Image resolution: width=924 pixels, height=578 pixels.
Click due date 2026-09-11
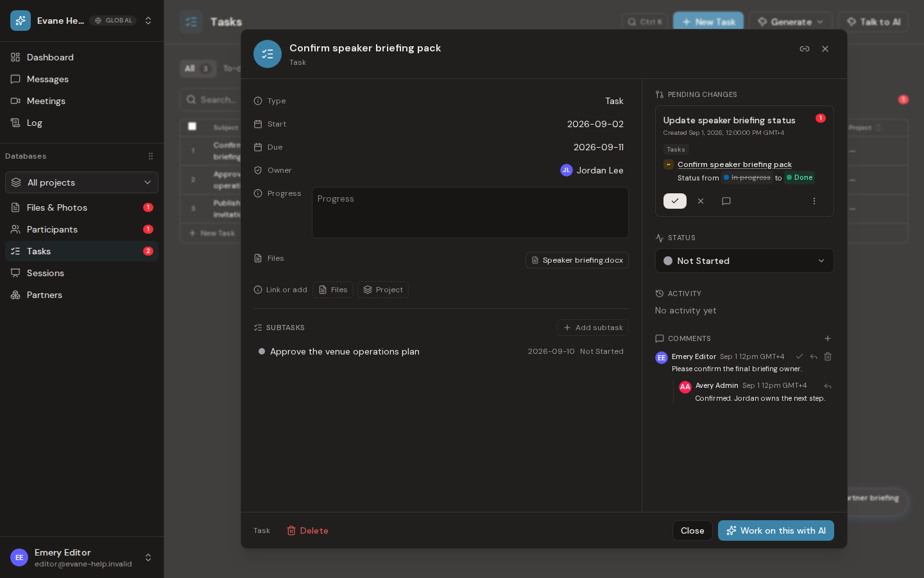pos(599,147)
